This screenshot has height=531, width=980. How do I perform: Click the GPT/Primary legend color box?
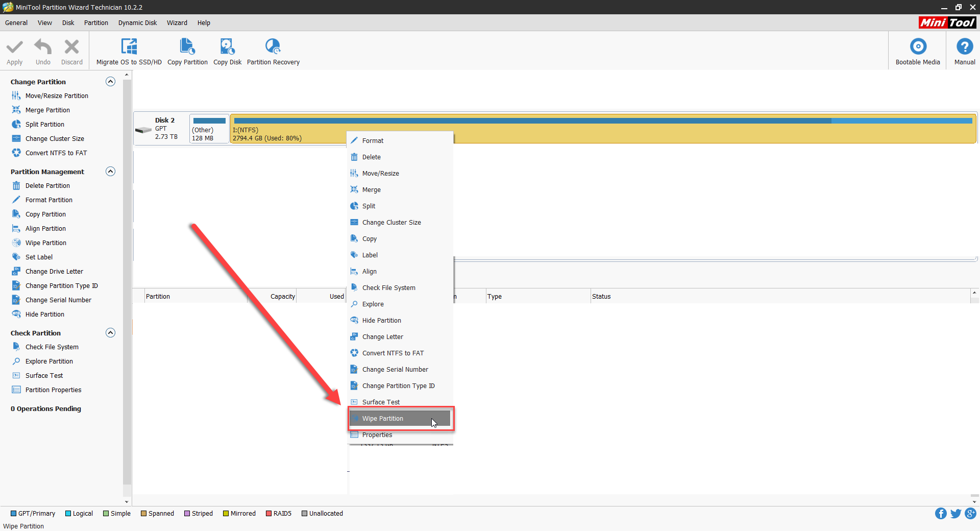pyautogui.click(x=14, y=514)
